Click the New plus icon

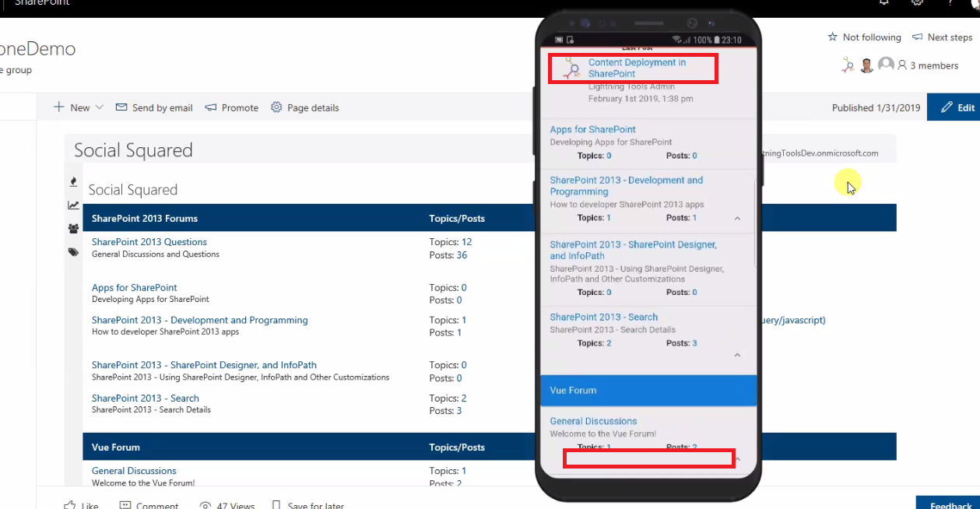[x=58, y=107]
